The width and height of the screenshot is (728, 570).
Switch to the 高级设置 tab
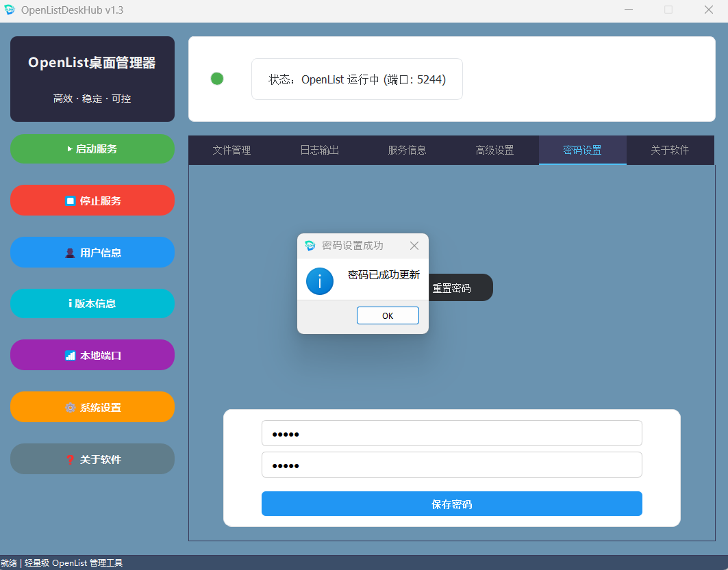click(x=495, y=150)
